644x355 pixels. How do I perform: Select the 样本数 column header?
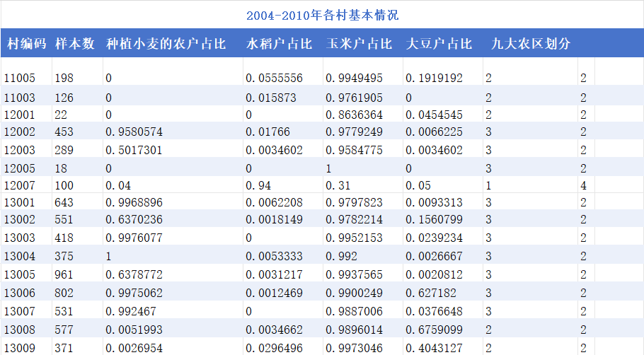click(x=75, y=44)
